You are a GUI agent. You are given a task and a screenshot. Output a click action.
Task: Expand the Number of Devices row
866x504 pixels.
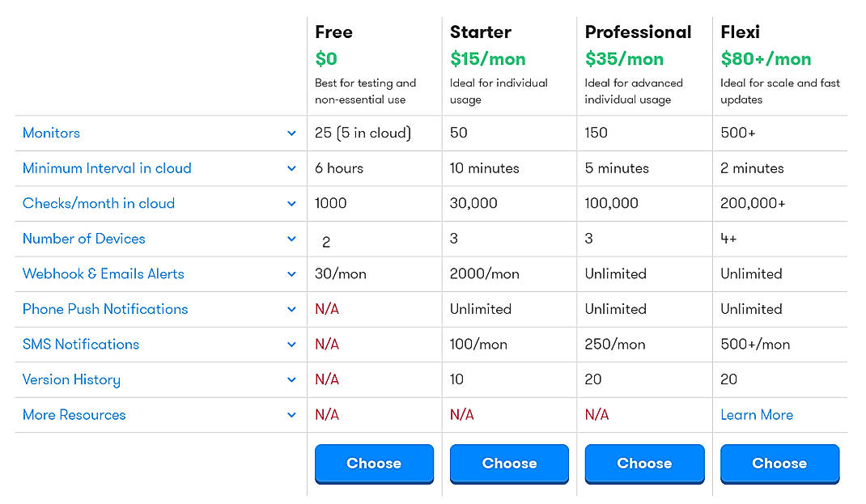291,239
